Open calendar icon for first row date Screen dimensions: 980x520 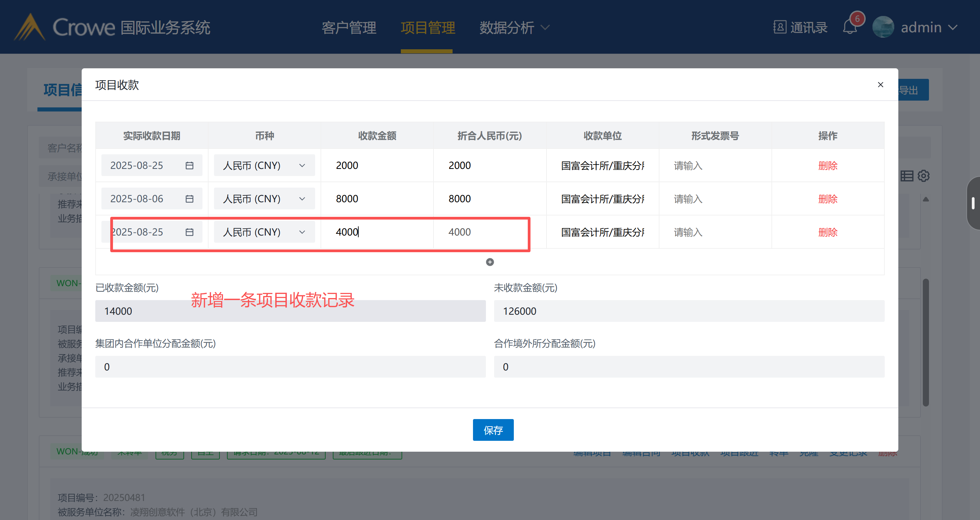coord(189,166)
